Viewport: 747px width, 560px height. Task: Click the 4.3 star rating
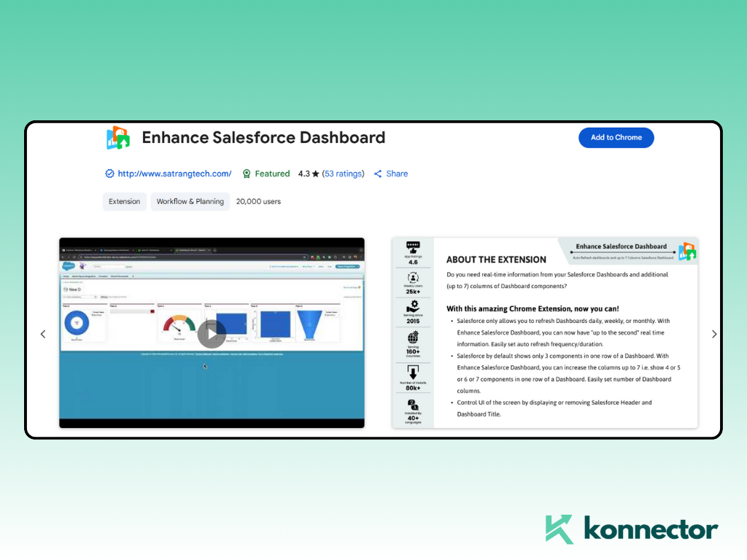click(x=309, y=174)
